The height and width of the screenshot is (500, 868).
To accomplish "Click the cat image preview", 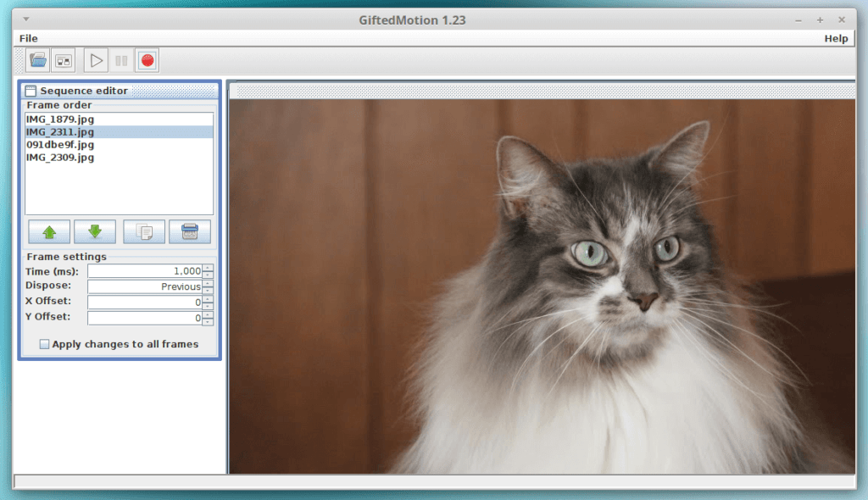I will click(x=542, y=286).
